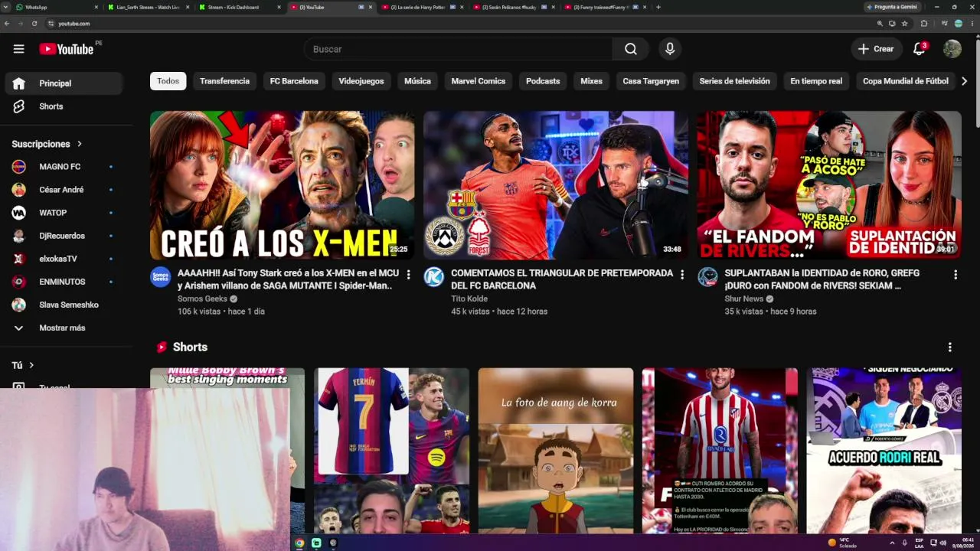Click the Shorts icon in the sidebar

click(19, 106)
